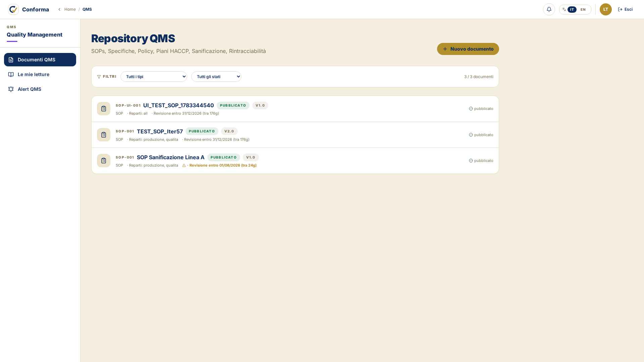644x362 pixels.
Task: Click Quality Management sidebar title
Action: click(35, 35)
